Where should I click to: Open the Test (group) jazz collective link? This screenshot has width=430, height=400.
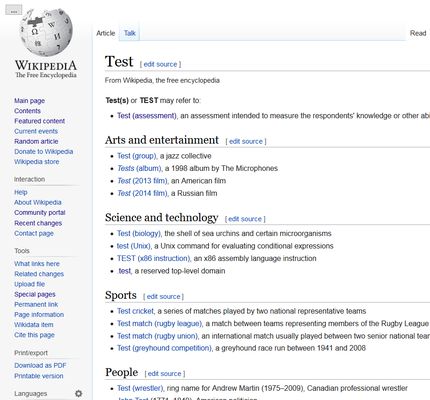[x=136, y=156]
